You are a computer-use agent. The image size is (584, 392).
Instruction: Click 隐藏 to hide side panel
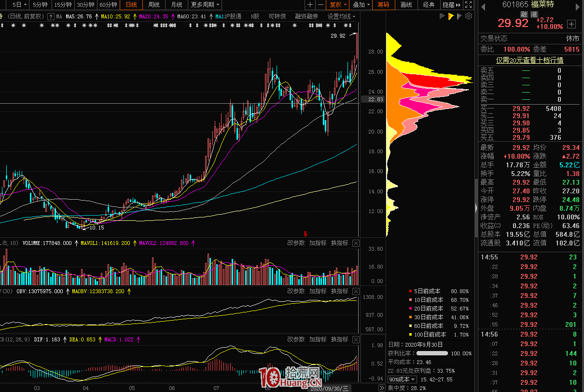click(x=451, y=5)
